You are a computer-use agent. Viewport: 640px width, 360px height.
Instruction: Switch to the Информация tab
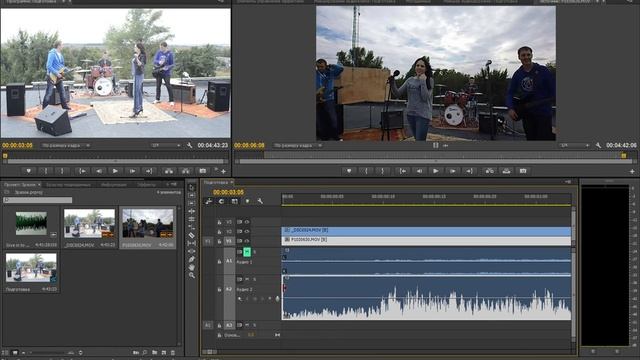[x=114, y=185]
